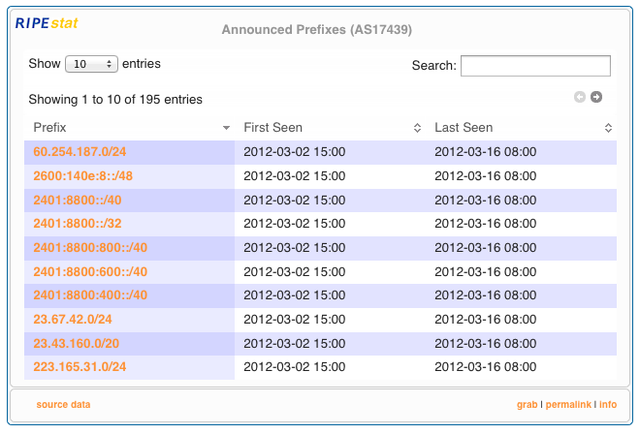
Task: Open prefix 60.254.187.0/24 link
Action: (x=80, y=152)
